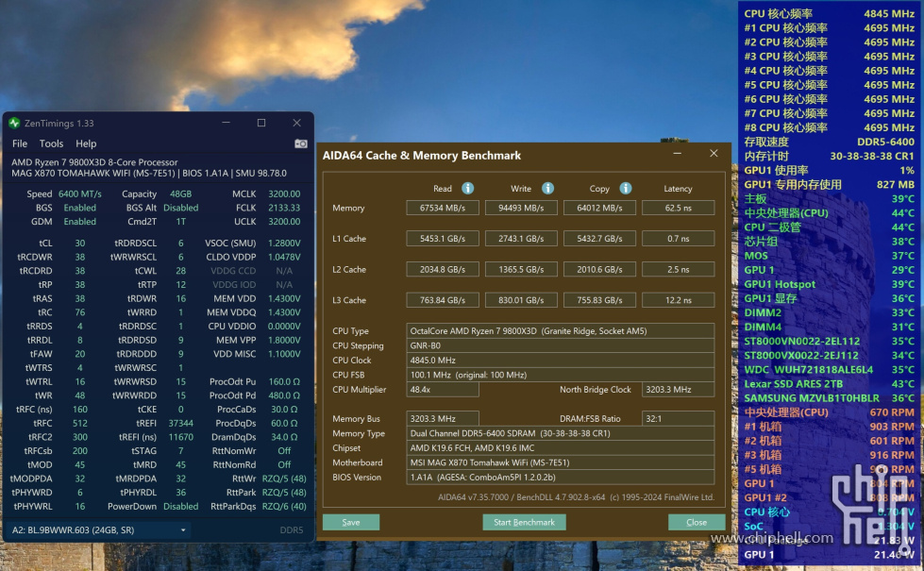The height and width of the screenshot is (571, 924).
Task: Click the tRC value 76
Action: point(79,312)
